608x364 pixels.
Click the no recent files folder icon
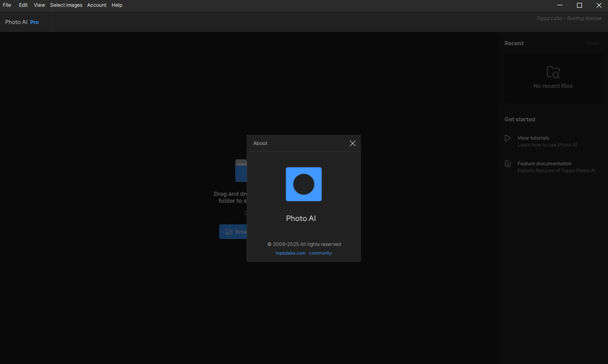pos(553,72)
